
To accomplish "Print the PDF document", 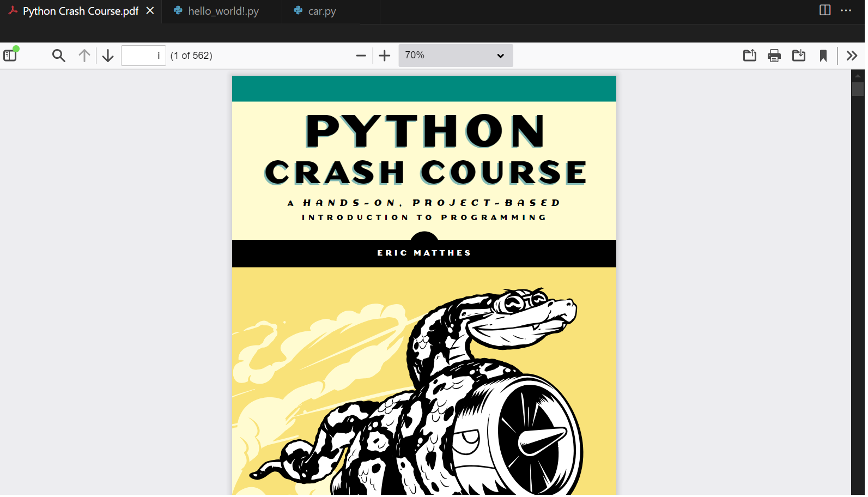I will pyautogui.click(x=774, y=56).
